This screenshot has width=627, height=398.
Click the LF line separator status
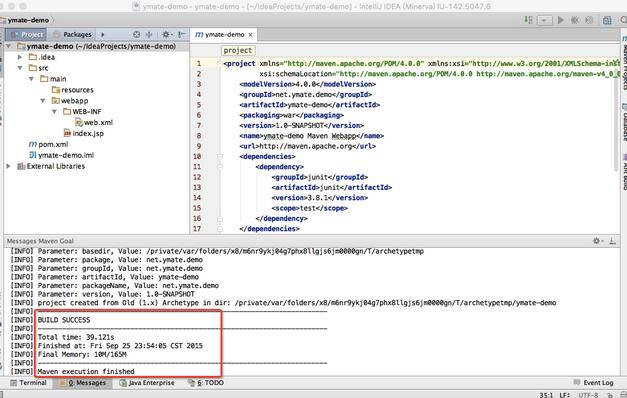point(564,395)
